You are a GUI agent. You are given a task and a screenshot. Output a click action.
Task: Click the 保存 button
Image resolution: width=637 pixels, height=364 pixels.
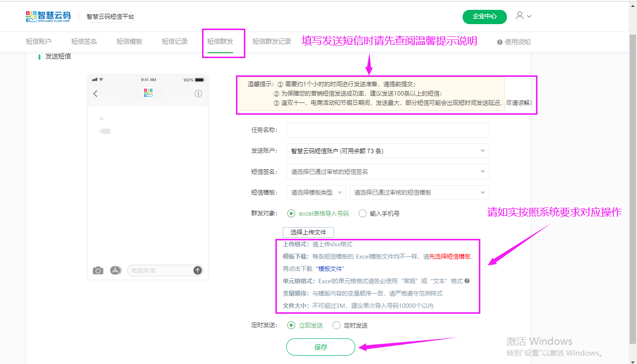pyautogui.click(x=320, y=347)
